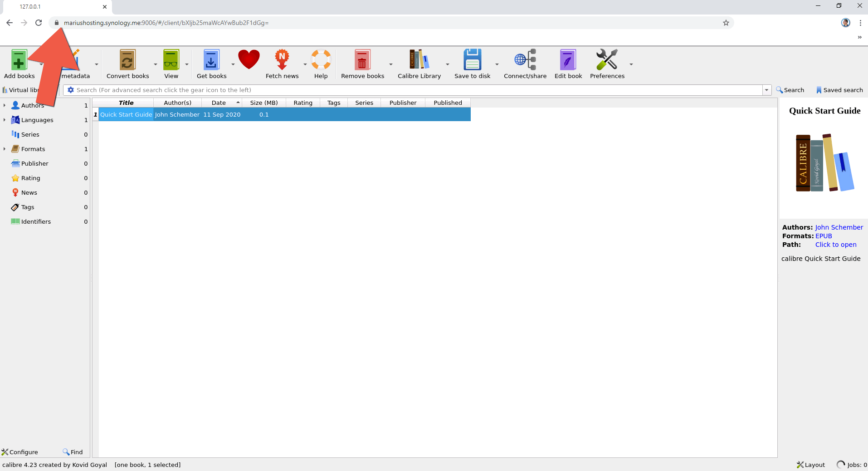Sort by the Tags column header
The image size is (868, 471).
(334, 103)
